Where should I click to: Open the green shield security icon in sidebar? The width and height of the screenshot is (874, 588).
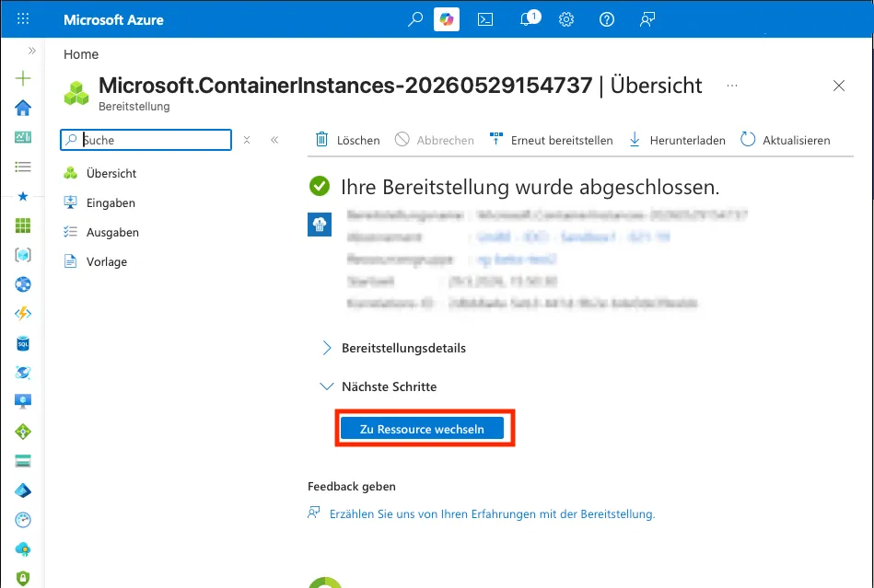[23, 579]
